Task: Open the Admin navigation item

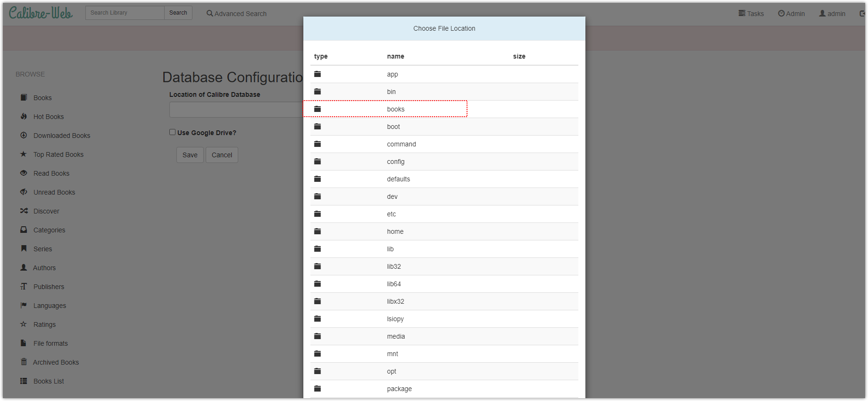Action: click(x=791, y=14)
